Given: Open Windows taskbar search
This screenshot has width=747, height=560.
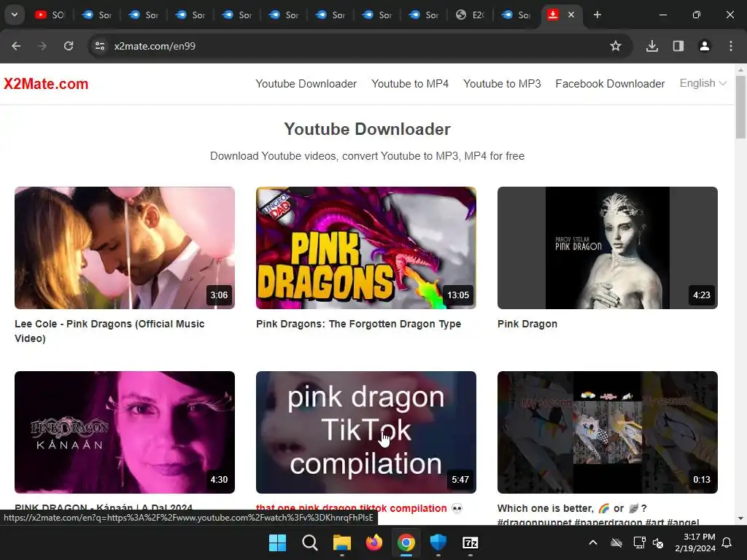Looking at the screenshot, I should coord(309,542).
